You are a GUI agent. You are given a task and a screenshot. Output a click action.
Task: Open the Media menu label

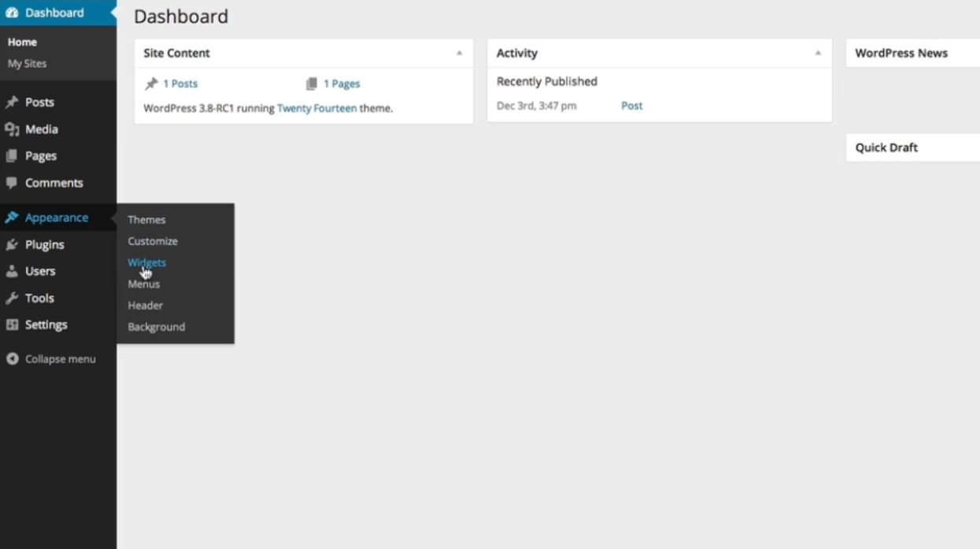pyautogui.click(x=42, y=129)
